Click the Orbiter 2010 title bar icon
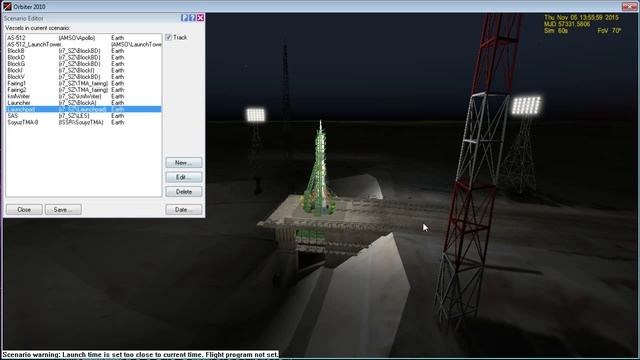This screenshot has width=640, height=360. (7, 6)
